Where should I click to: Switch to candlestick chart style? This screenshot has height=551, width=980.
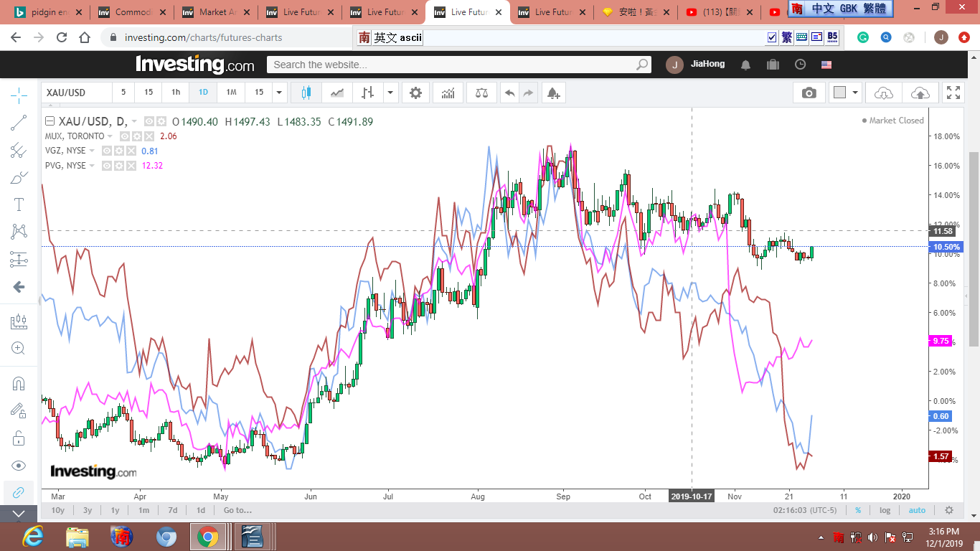307,93
